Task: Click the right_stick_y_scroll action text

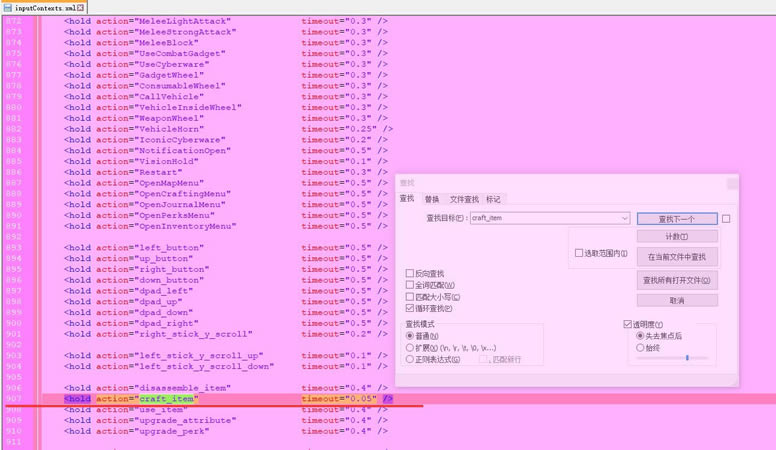Action: pos(194,334)
